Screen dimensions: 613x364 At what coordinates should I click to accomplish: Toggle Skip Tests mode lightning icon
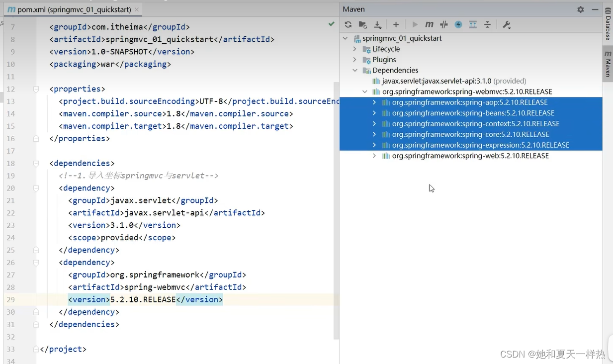(x=458, y=24)
